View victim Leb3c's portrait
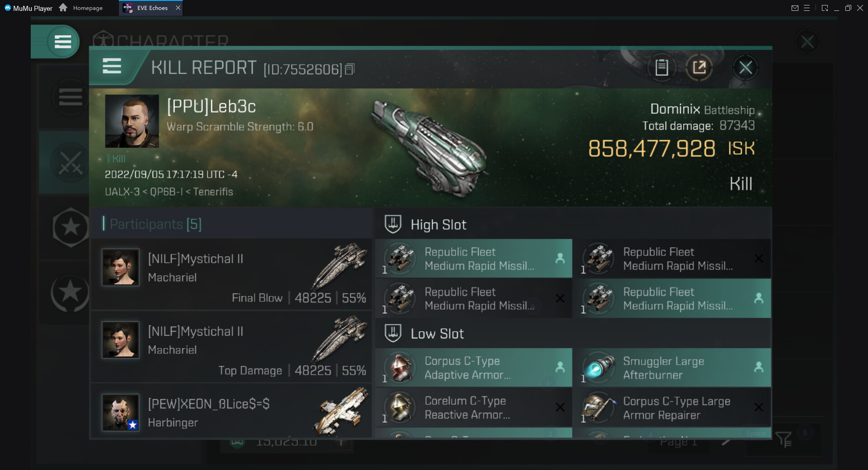Screen dimensions: 868x470 [x=132, y=121]
